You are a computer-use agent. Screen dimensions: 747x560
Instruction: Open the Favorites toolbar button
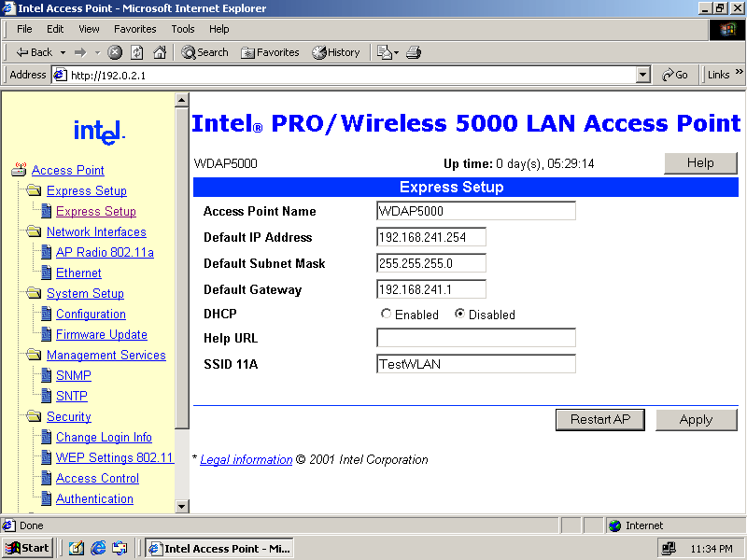tap(270, 52)
